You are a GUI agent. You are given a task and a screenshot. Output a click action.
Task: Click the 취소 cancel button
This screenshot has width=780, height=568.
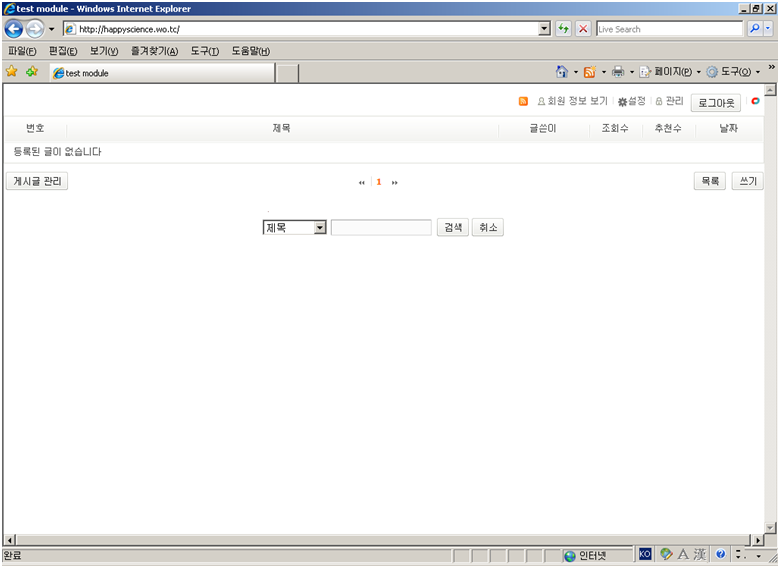click(x=488, y=227)
